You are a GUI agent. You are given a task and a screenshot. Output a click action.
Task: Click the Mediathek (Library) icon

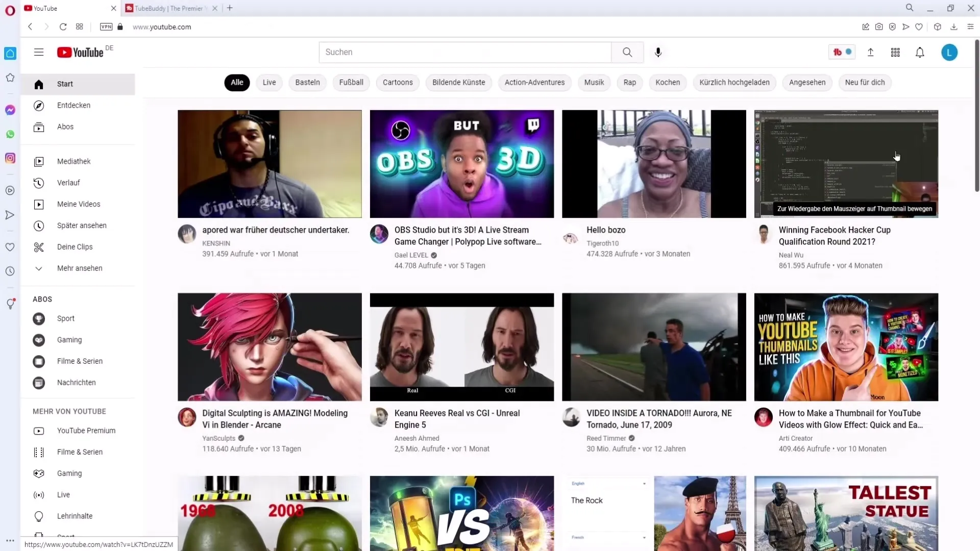(38, 161)
